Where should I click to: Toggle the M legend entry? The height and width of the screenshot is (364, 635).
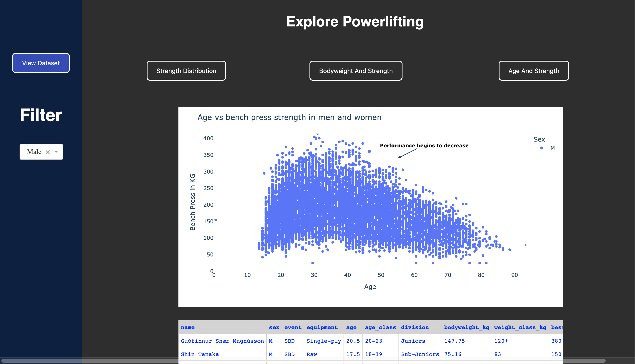(x=552, y=148)
